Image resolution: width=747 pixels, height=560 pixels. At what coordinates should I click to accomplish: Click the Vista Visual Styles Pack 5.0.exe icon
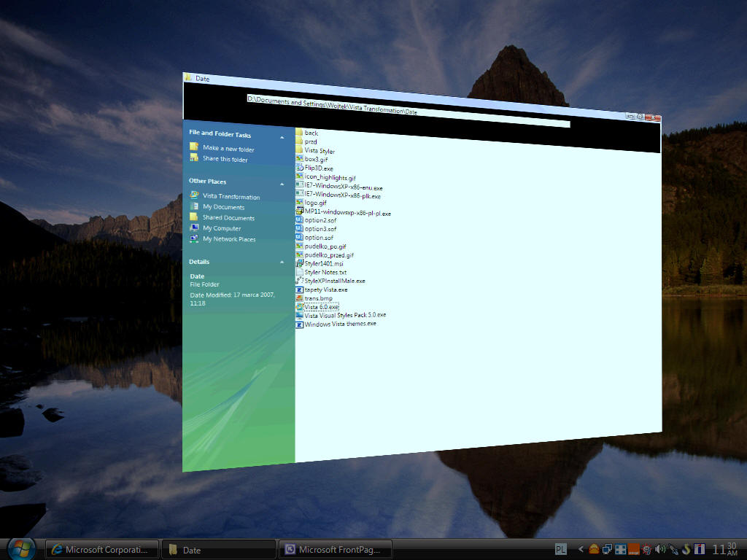(x=299, y=315)
